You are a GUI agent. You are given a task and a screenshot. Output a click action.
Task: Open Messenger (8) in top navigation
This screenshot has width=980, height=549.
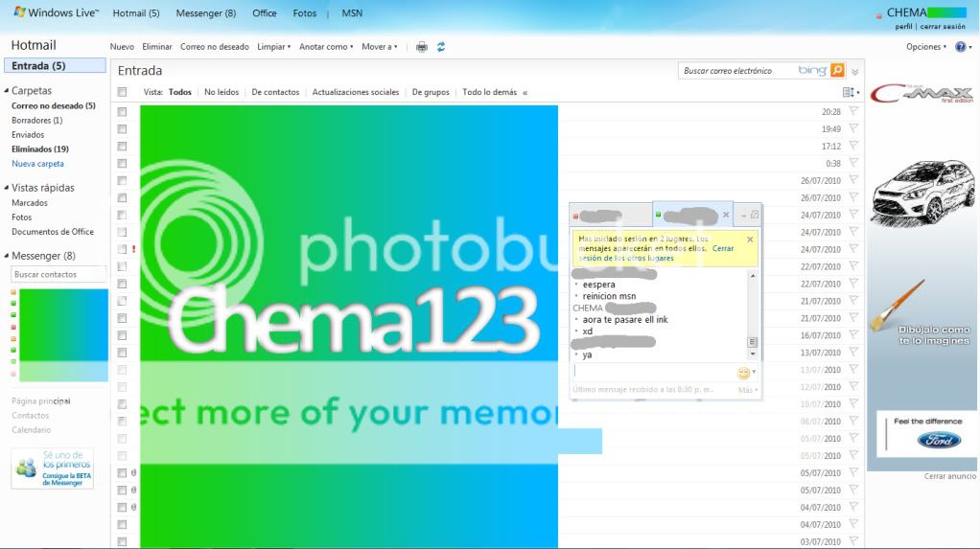click(x=206, y=13)
